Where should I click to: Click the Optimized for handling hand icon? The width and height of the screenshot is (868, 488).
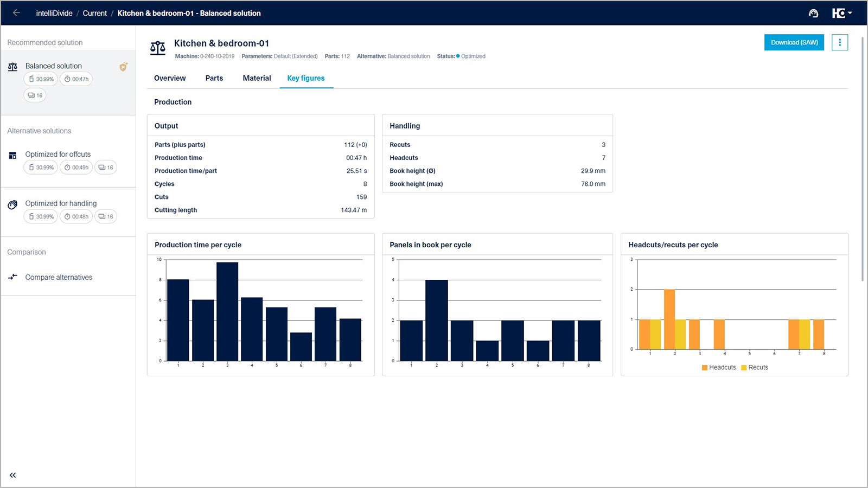tap(13, 204)
